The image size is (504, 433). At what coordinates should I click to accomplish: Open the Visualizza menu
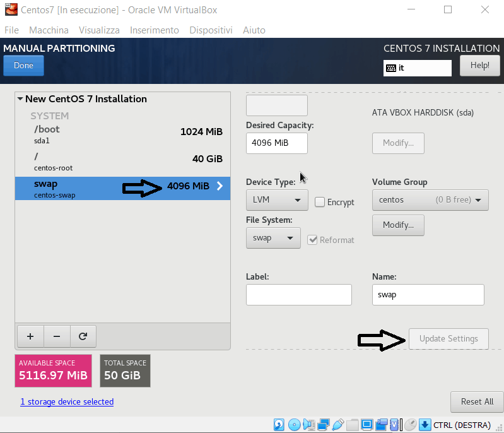tap(99, 30)
